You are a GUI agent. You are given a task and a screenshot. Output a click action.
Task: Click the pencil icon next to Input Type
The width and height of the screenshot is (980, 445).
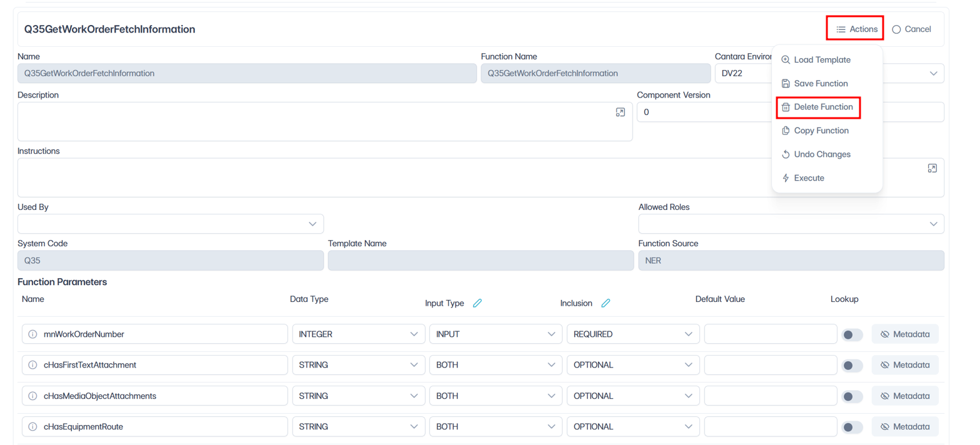(477, 303)
